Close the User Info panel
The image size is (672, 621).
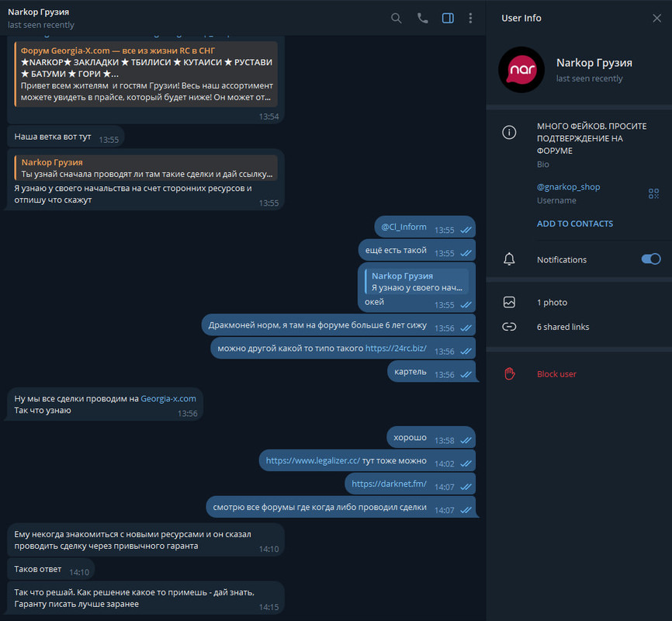656,18
